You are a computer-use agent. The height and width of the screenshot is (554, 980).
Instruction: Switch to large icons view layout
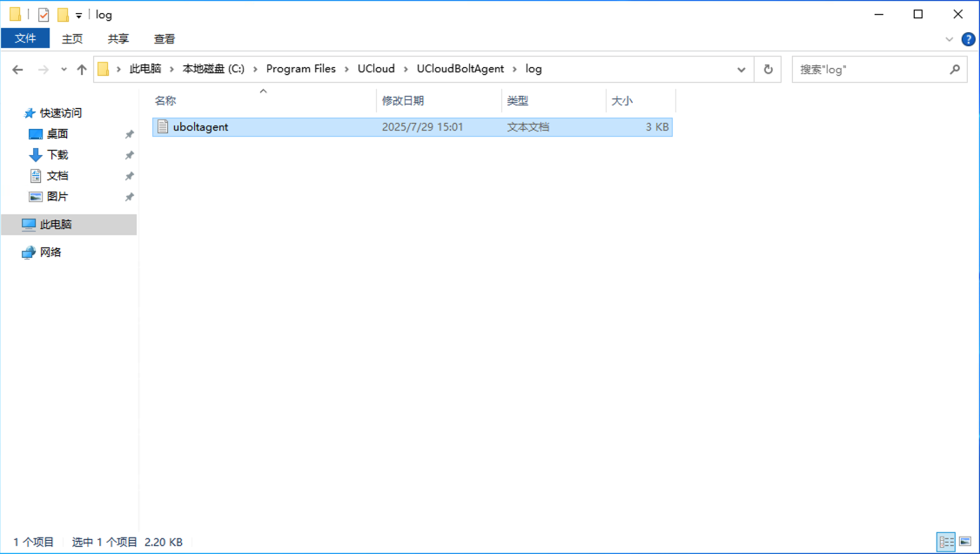(x=965, y=542)
